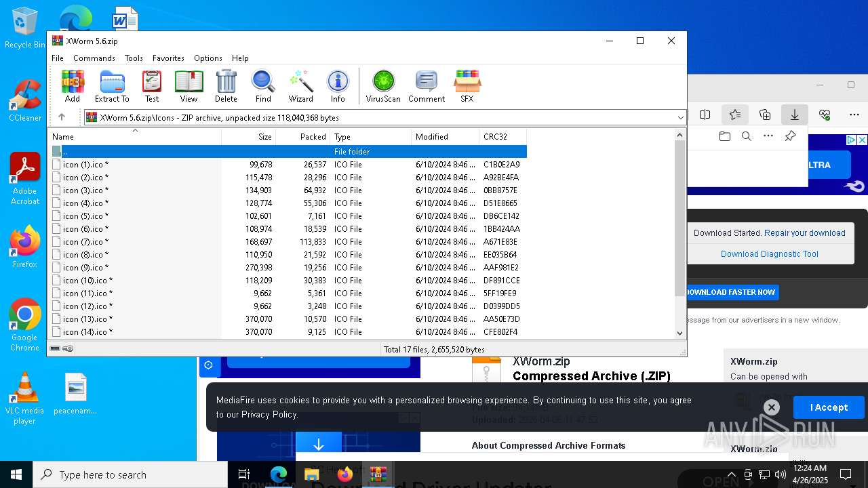Click DOWNLOAD FASTER NOW button

tap(732, 292)
